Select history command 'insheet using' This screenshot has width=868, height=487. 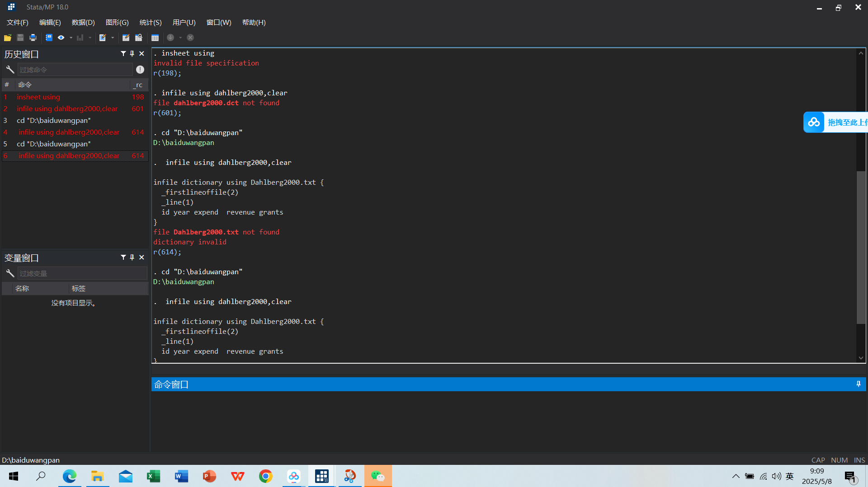point(75,97)
